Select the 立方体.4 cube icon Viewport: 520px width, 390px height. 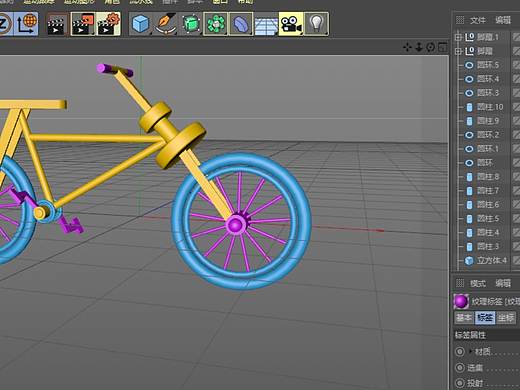click(469, 261)
